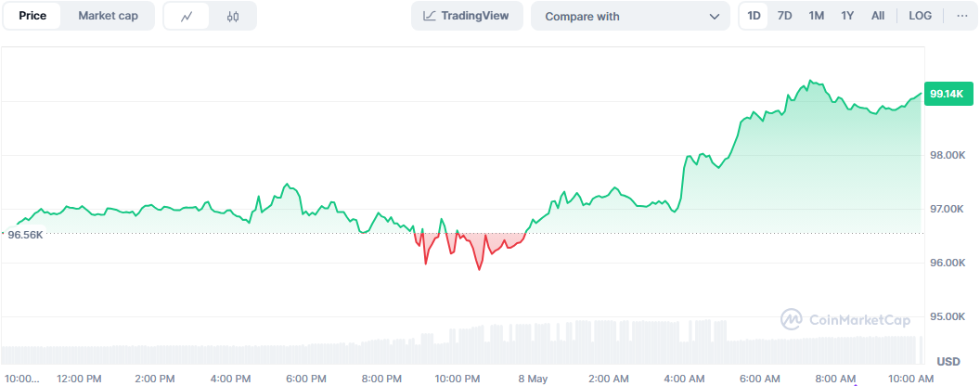Click the 96.56K opening price marker
The width and height of the screenshot is (980, 386).
26,235
